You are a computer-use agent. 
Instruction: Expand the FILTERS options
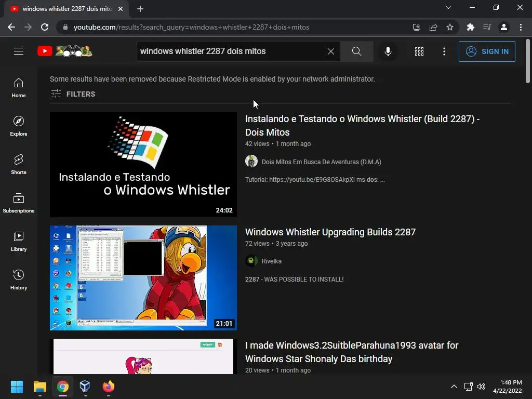point(73,94)
